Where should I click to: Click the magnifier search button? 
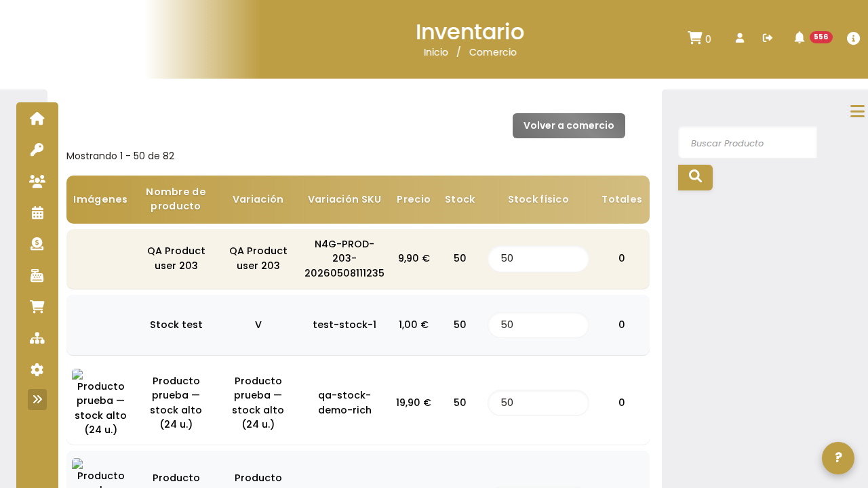[695, 177]
